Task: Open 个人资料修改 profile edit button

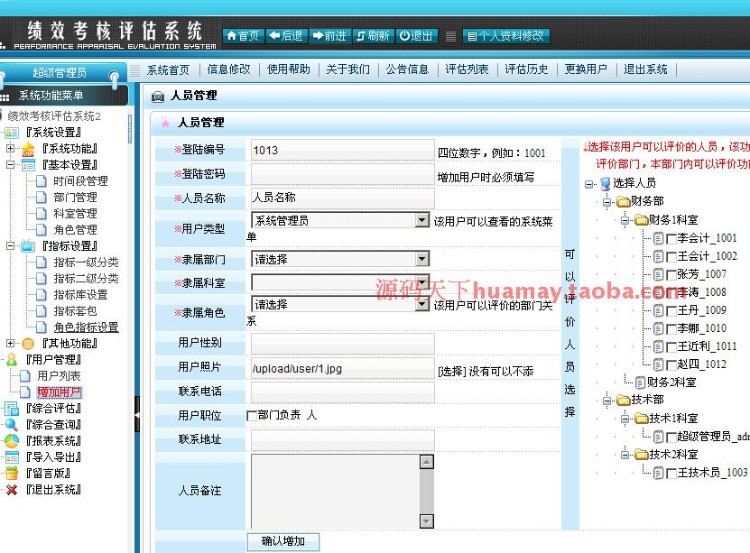Action: [x=506, y=36]
